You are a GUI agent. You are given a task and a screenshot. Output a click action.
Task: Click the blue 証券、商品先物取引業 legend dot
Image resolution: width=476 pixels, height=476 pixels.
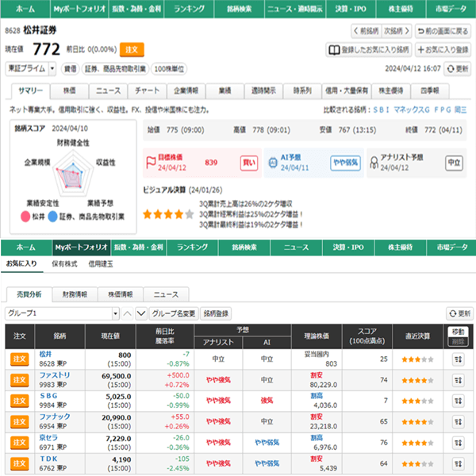[53, 217]
